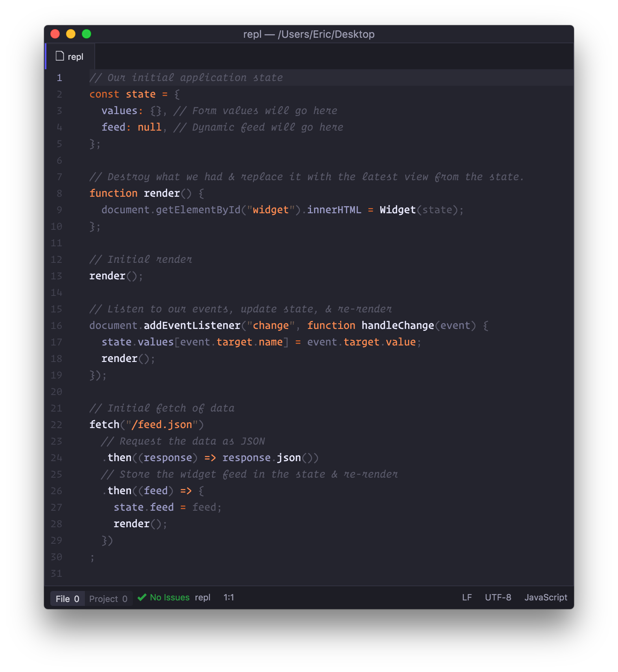Change the UTF-8 encoding selector

click(x=498, y=598)
